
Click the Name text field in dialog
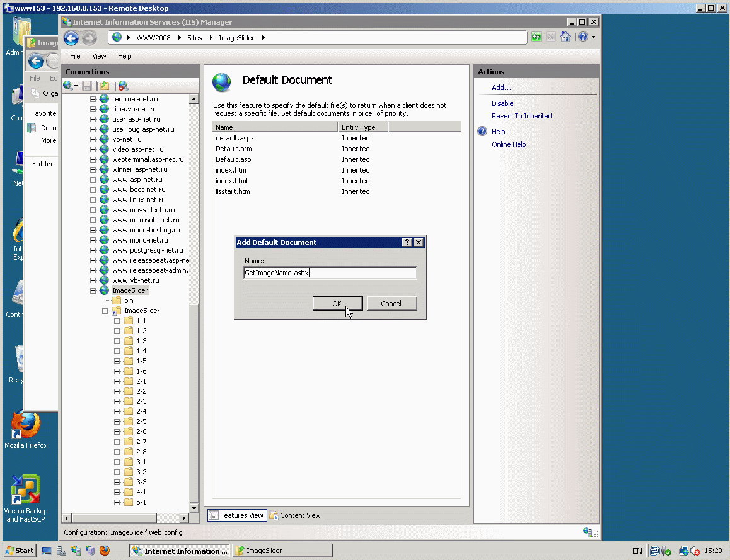click(x=330, y=273)
